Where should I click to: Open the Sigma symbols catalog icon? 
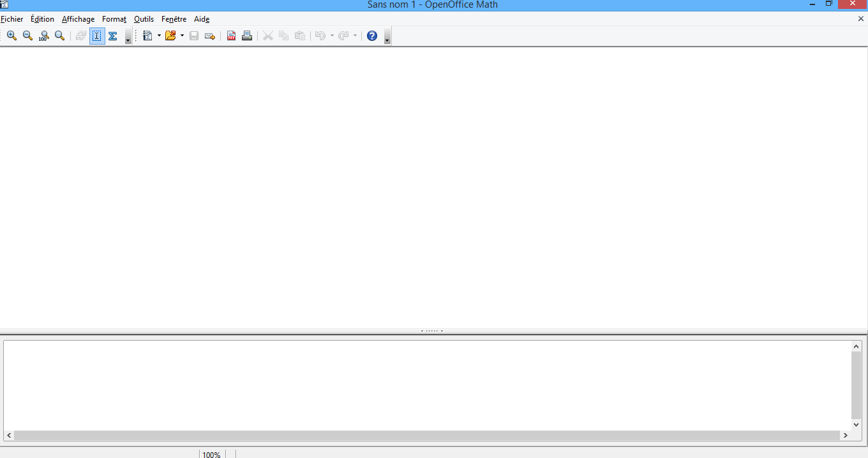[113, 36]
